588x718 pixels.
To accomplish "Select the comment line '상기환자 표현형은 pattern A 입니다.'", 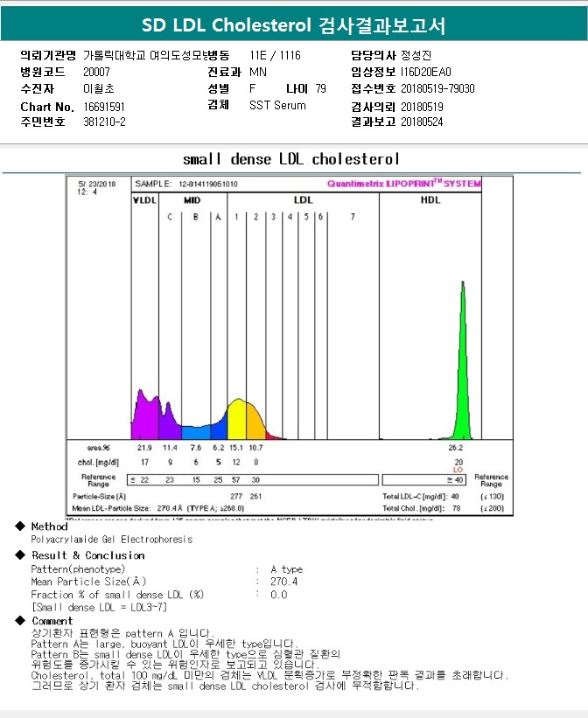I will (122, 634).
